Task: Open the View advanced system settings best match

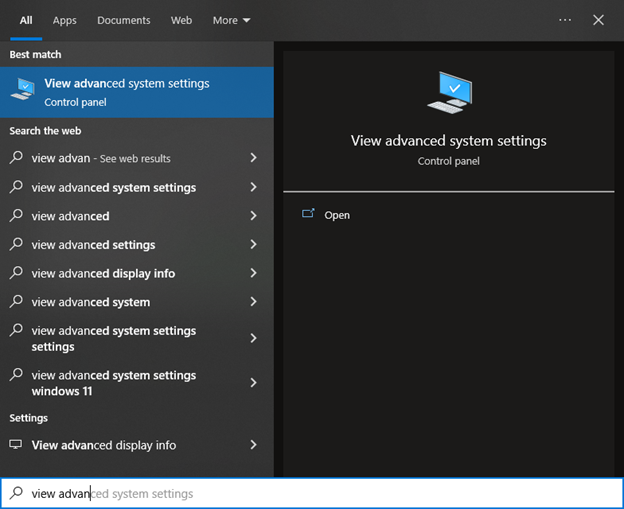Action: coord(137,92)
